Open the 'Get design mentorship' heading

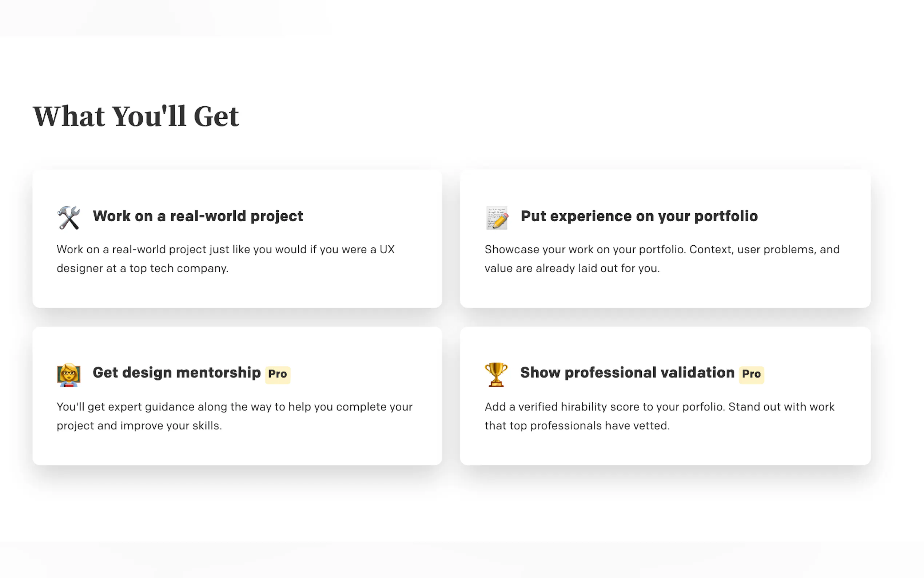[177, 373]
